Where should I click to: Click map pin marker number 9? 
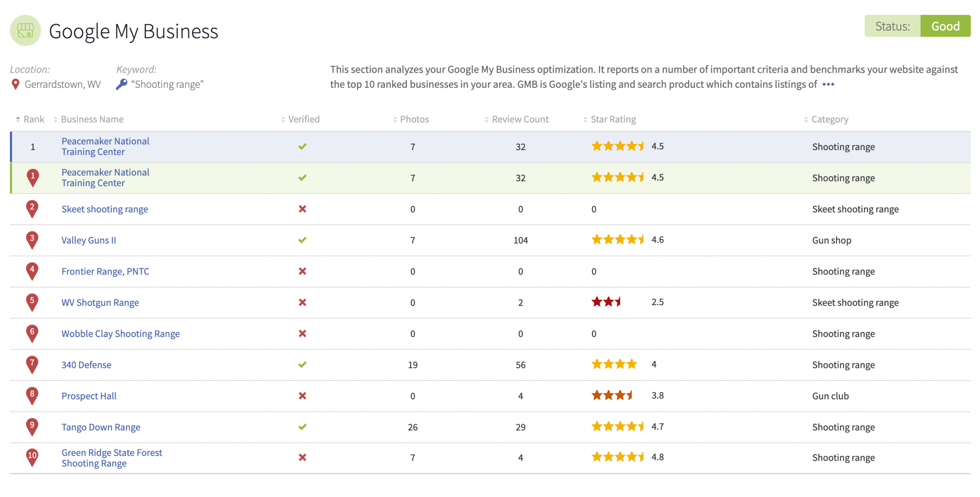tap(32, 427)
